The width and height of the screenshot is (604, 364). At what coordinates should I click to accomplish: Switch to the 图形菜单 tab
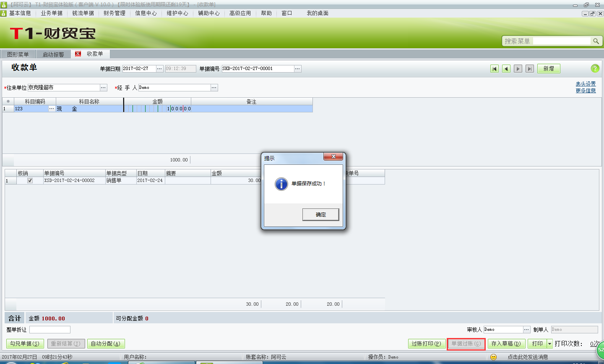[18, 55]
